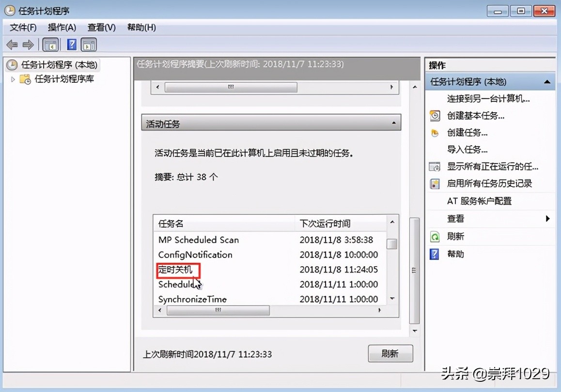Click the Refresh (刷新) icon in Actions pane
This screenshot has width=561, height=392.
[434, 236]
